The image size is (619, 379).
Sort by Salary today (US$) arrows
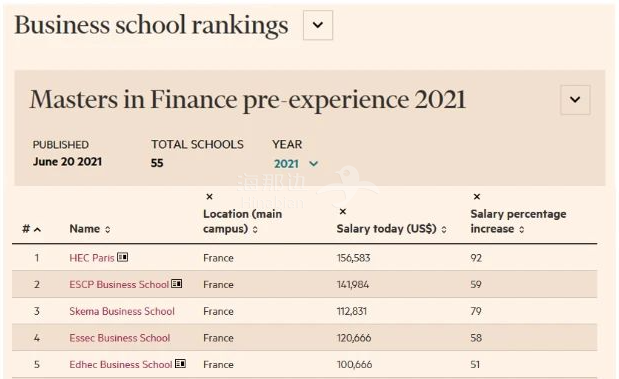(x=444, y=229)
